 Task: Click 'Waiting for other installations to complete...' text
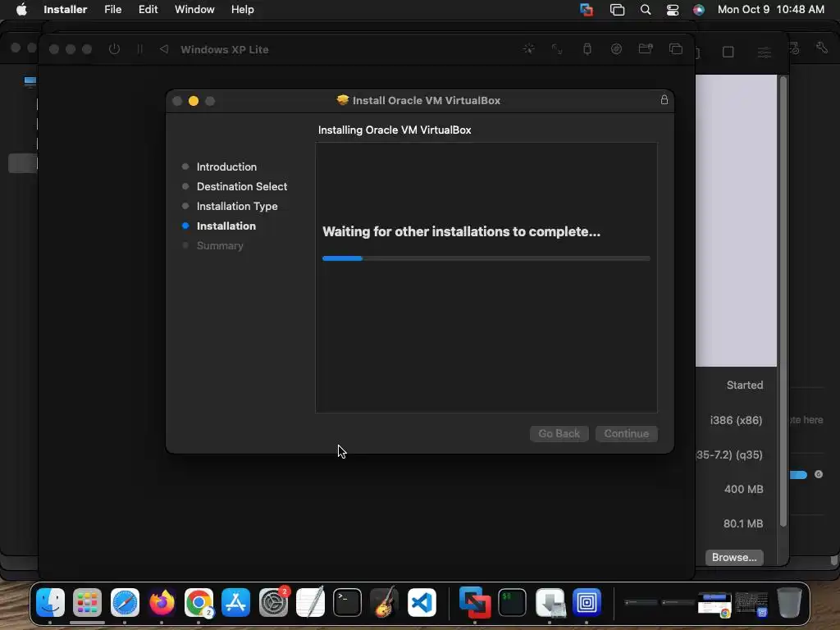click(x=461, y=231)
